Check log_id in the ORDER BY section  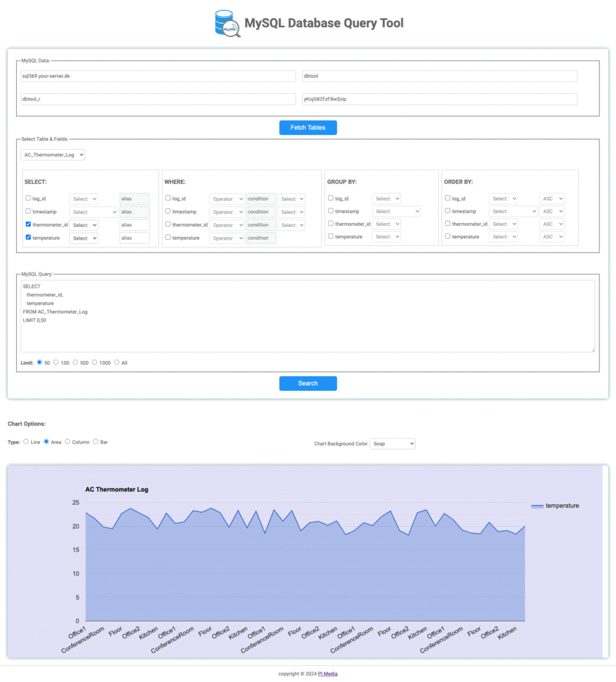click(448, 198)
